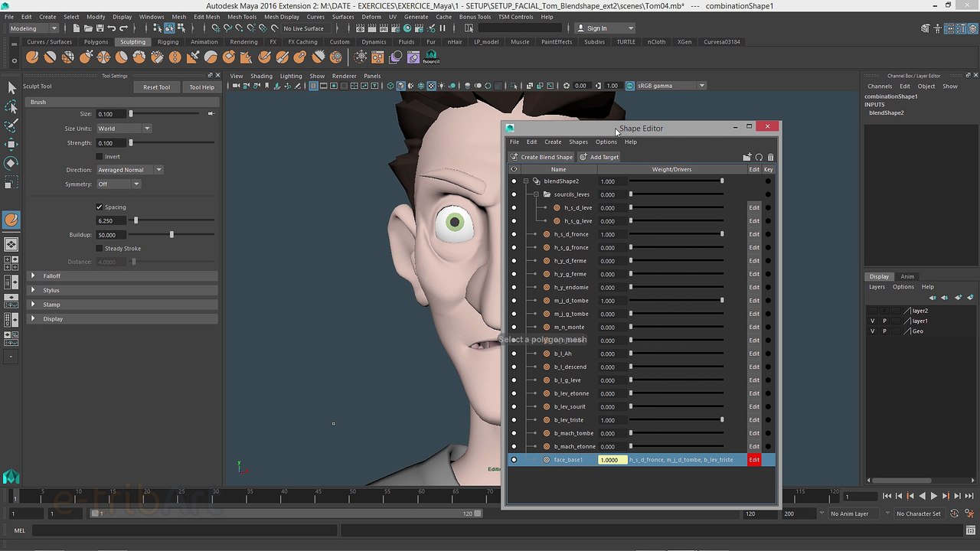Open the Mesh Tools menu
Image resolution: width=980 pixels, height=551 pixels.
(x=242, y=17)
